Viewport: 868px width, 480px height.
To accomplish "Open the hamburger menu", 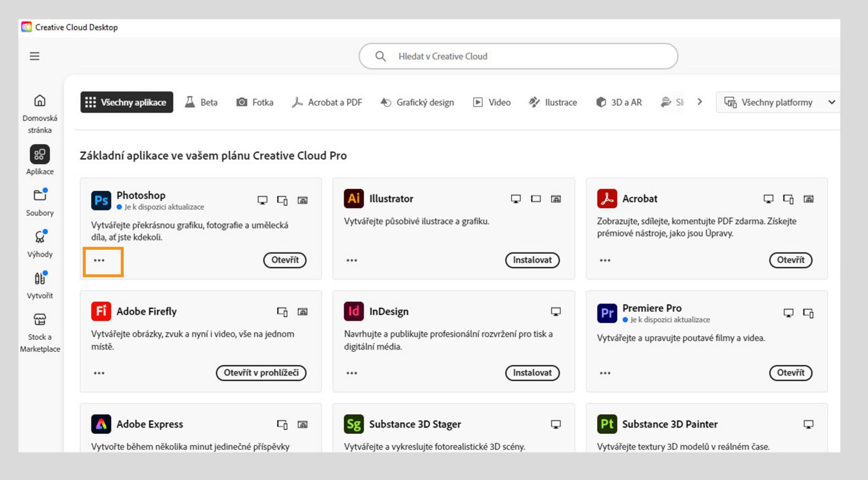I will click(34, 56).
